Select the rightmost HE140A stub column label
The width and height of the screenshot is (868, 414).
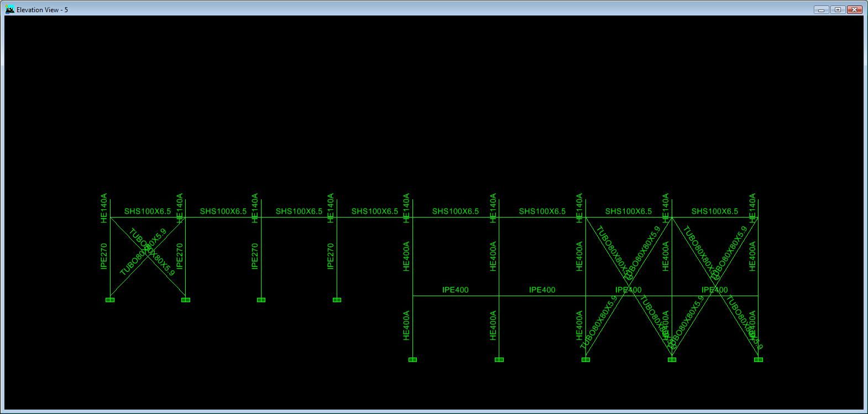(752, 208)
